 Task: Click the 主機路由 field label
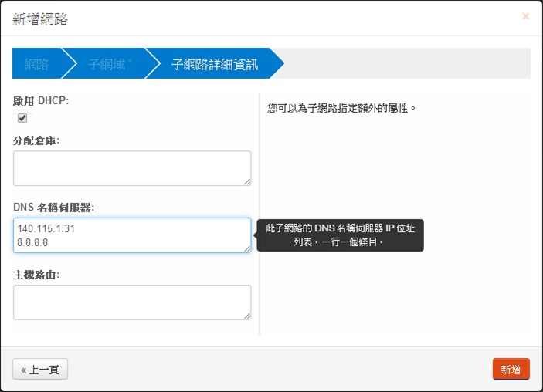click(x=36, y=275)
